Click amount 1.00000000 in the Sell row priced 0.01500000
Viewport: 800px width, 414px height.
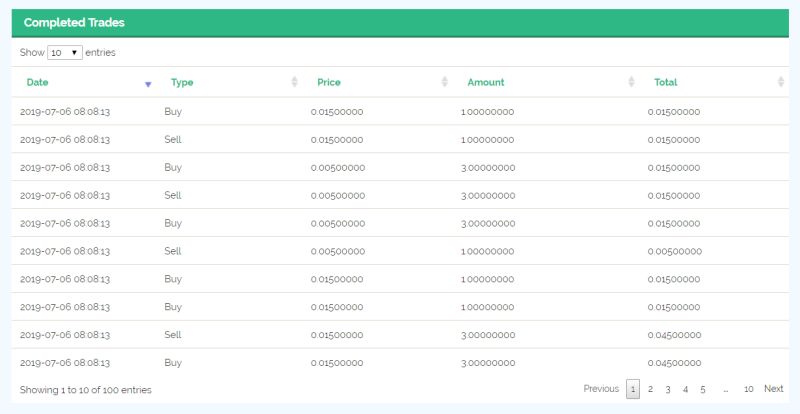tap(487, 139)
